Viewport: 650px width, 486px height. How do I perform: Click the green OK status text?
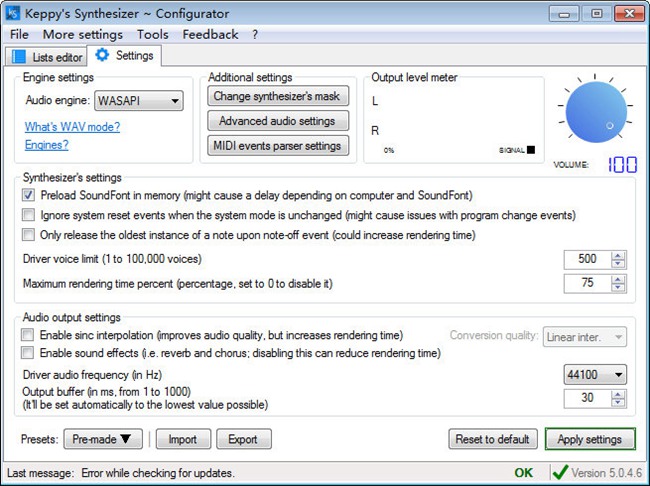click(x=524, y=472)
